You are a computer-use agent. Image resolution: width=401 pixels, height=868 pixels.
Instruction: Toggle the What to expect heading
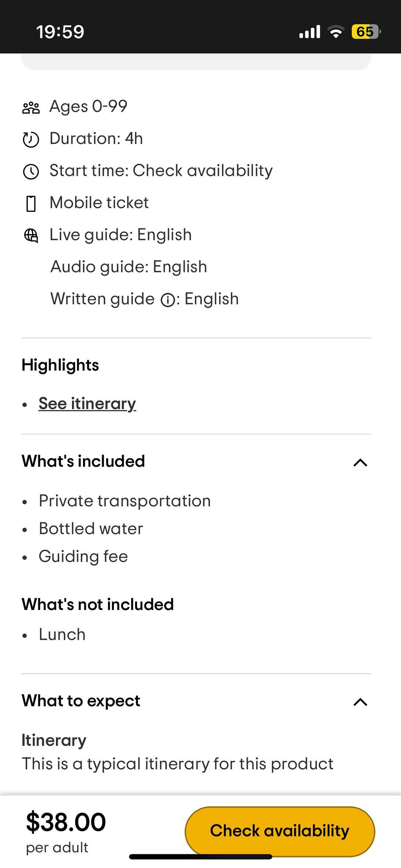coord(81,701)
